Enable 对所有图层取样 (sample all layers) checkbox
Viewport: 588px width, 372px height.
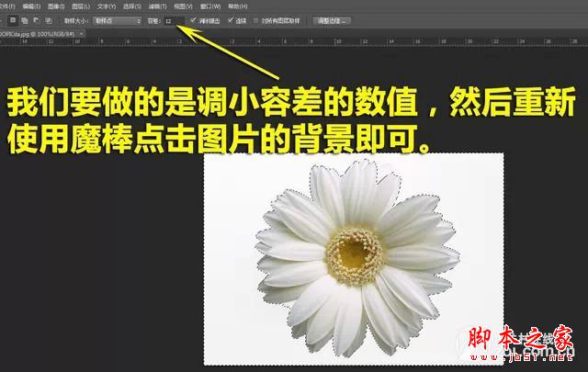pyautogui.click(x=256, y=19)
